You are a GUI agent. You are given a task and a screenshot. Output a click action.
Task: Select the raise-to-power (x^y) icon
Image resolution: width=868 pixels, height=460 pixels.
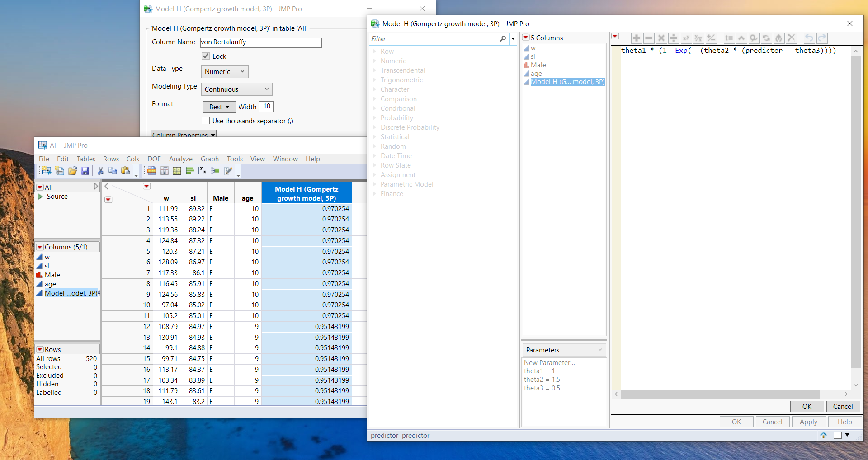(x=686, y=38)
